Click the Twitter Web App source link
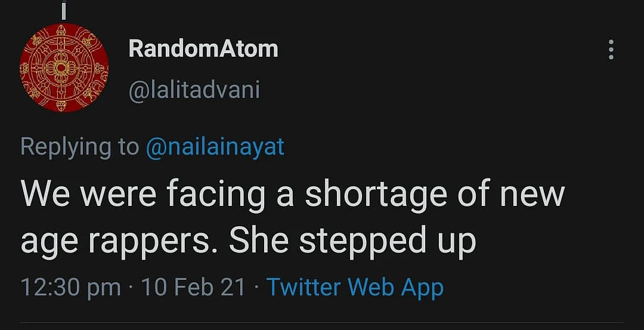This screenshot has height=330, width=644. [355, 287]
